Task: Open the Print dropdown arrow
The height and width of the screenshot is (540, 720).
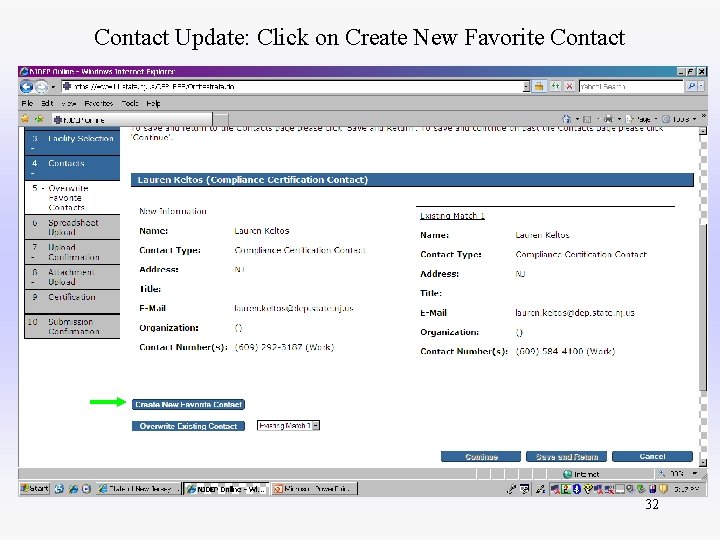Action: click(619, 119)
